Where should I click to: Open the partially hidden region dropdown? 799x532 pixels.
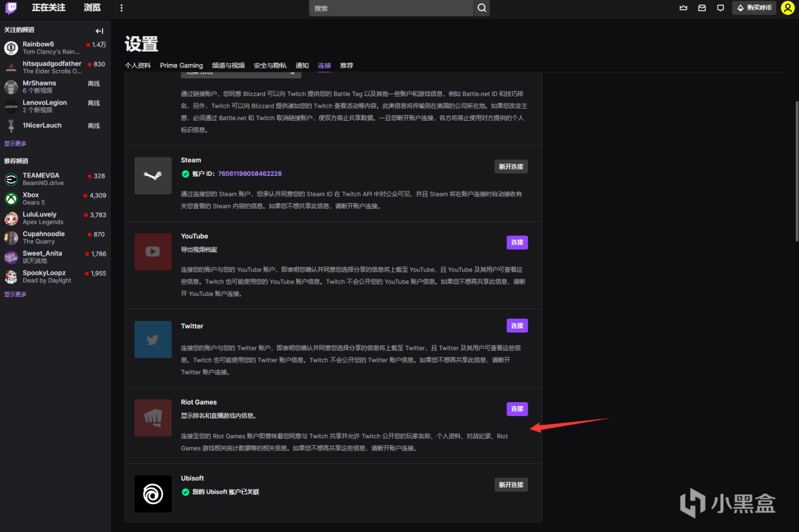241,75
